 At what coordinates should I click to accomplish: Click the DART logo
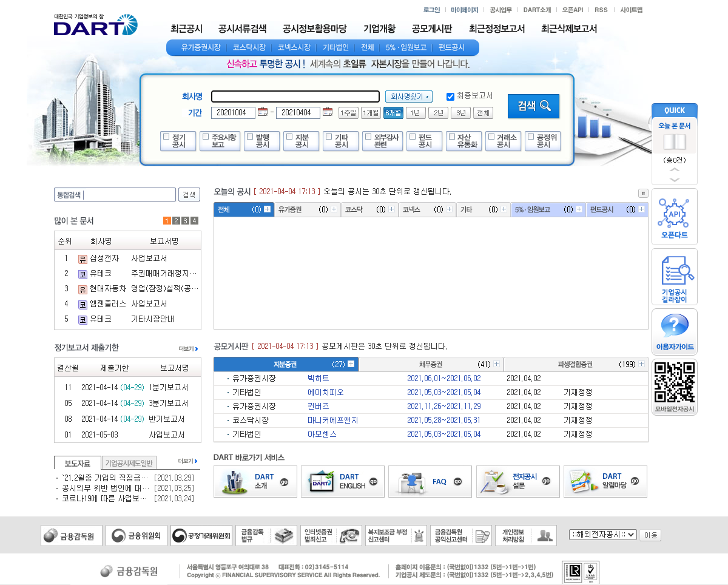tap(95, 25)
